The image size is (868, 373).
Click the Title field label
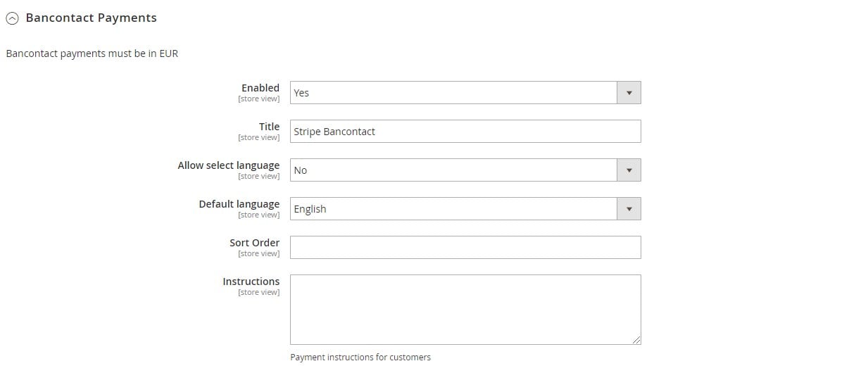pos(269,127)
